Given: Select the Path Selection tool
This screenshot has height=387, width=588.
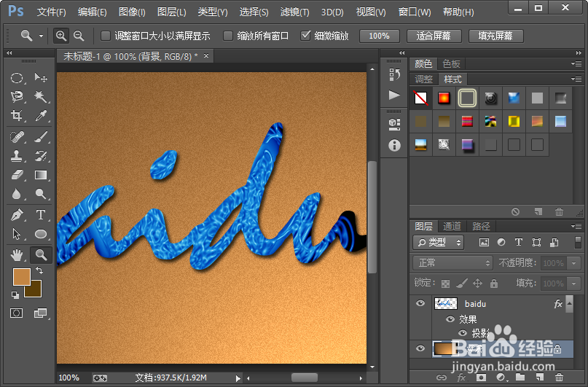Looking at the screenshot, I should tap(17, 234).
